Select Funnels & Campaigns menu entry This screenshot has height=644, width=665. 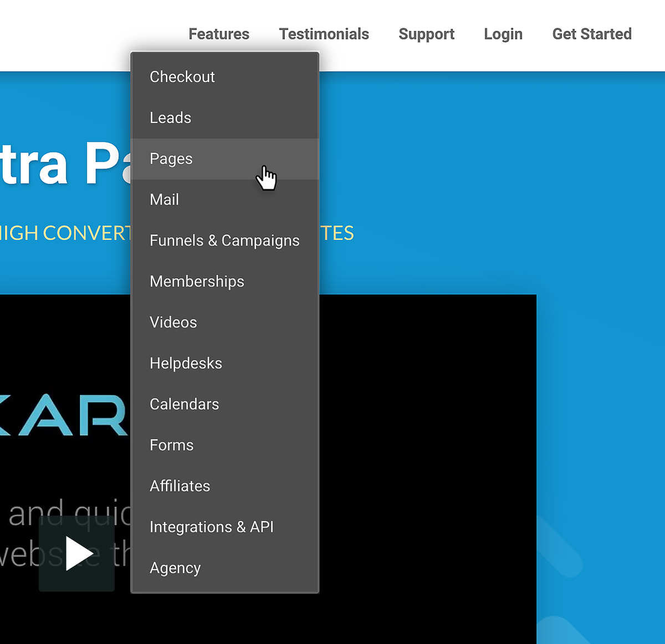(x=224, y=241)
